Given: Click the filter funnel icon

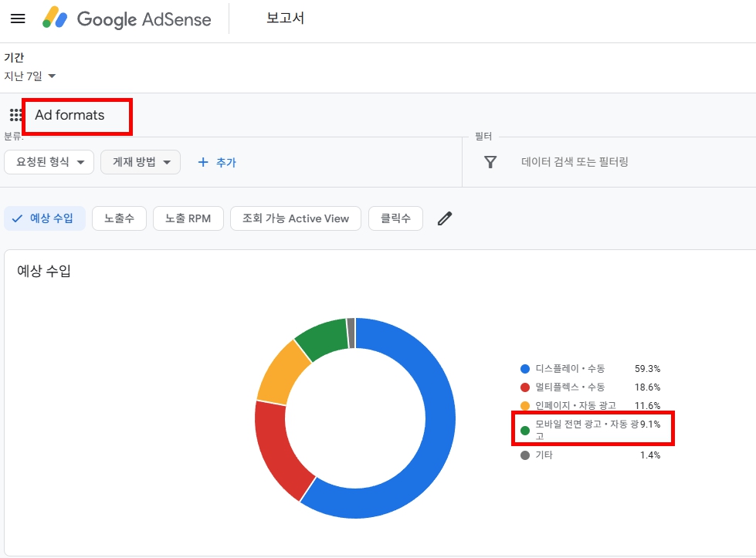Looking at the screenshot, I should click(x=490, y=162).
